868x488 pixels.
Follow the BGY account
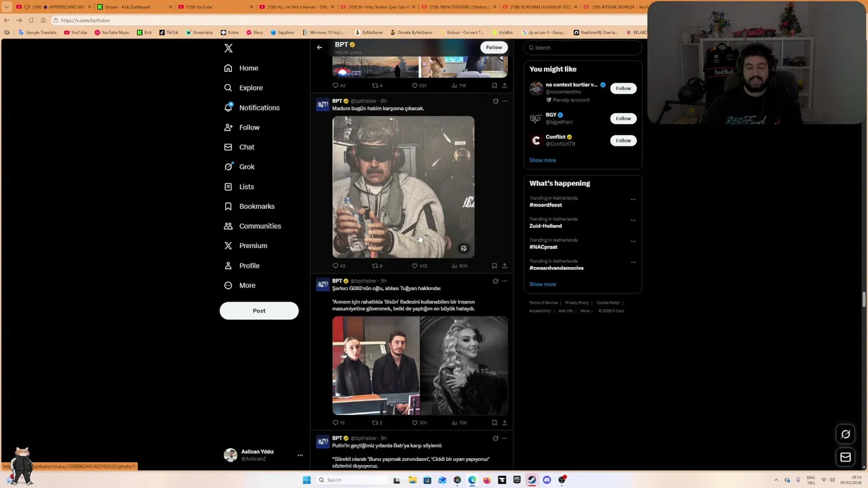[x=623, y=119]
